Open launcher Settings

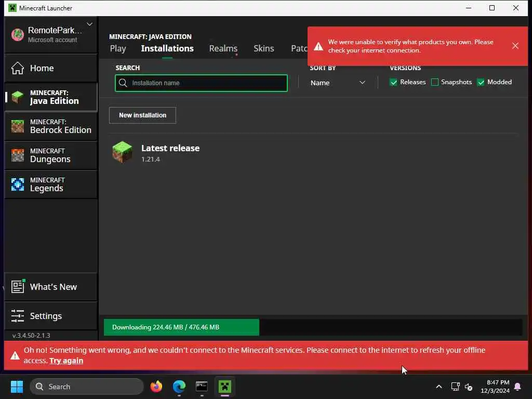(51, 316)
